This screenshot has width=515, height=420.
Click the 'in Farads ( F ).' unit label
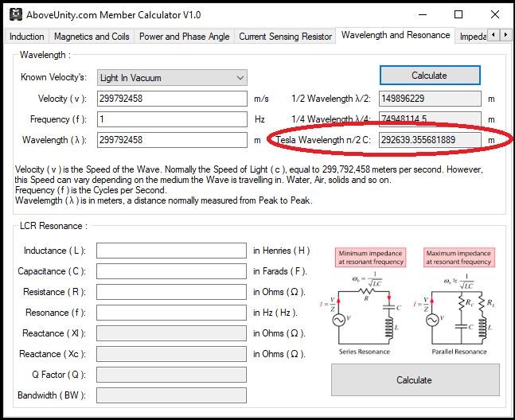point(280,271)
